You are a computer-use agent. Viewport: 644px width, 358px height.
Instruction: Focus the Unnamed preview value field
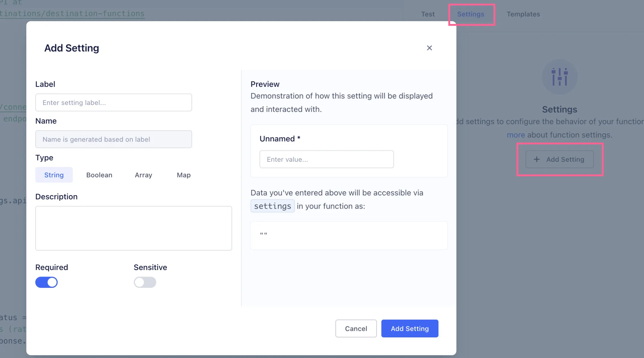coord(327,159)
